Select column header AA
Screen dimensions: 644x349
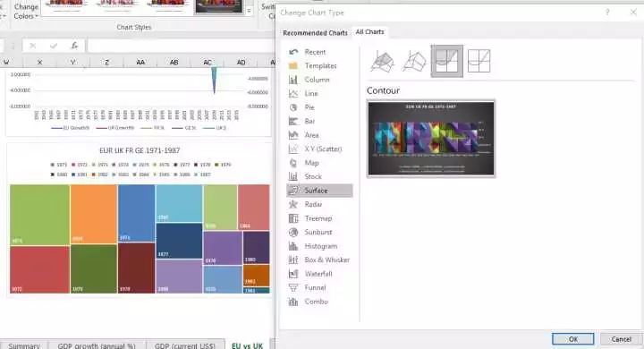click(140, 62)
